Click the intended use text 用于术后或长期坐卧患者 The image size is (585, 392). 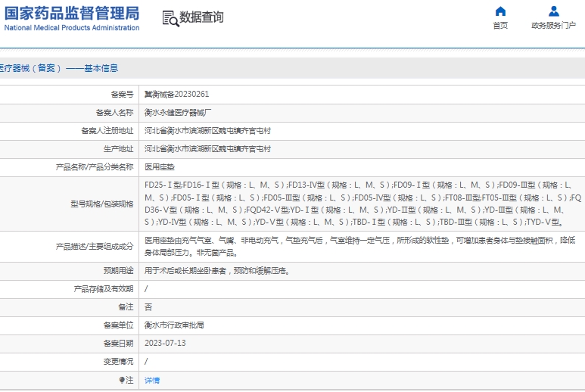coord(185,271)
